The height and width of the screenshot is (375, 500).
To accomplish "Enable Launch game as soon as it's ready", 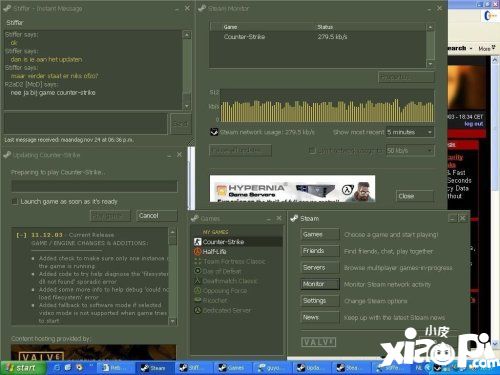I will (x=15, y=201).
